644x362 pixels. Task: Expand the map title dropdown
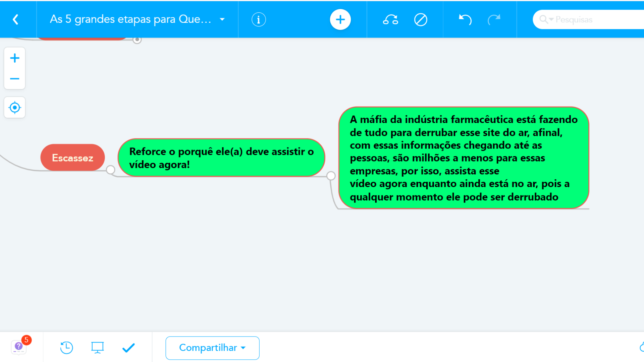[x=222, y=19]
